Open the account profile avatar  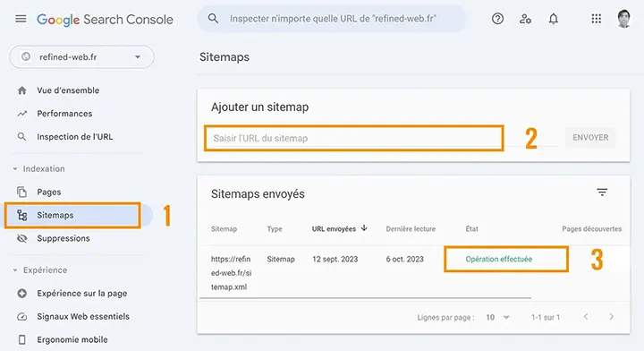[x=624, y=19]
